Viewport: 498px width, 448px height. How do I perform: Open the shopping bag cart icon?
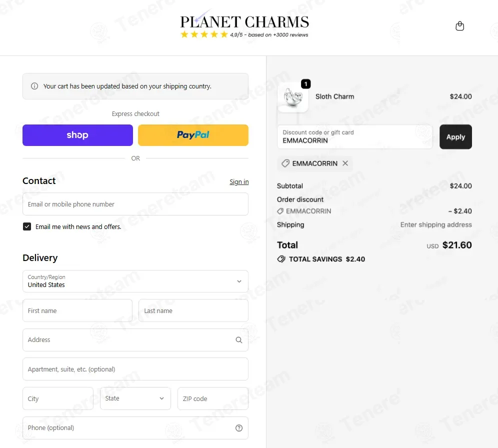(x=459, y=26)
